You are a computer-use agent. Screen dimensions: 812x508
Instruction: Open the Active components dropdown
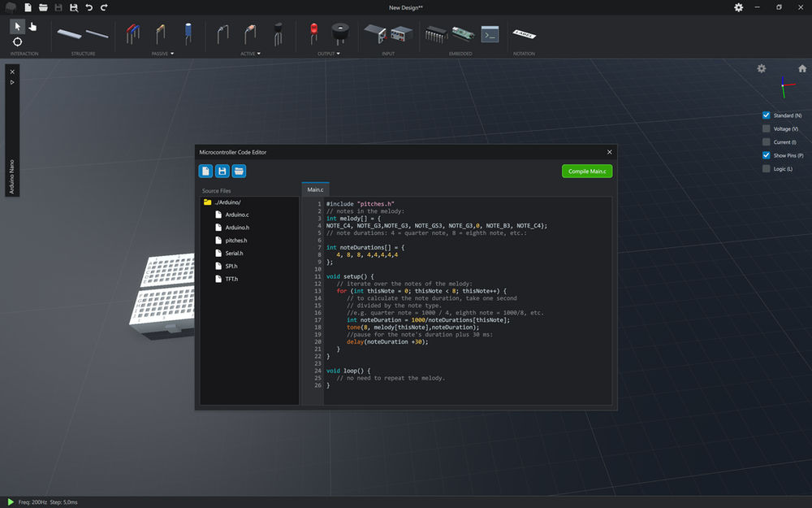pyautogui.click(x=258, y=52)
